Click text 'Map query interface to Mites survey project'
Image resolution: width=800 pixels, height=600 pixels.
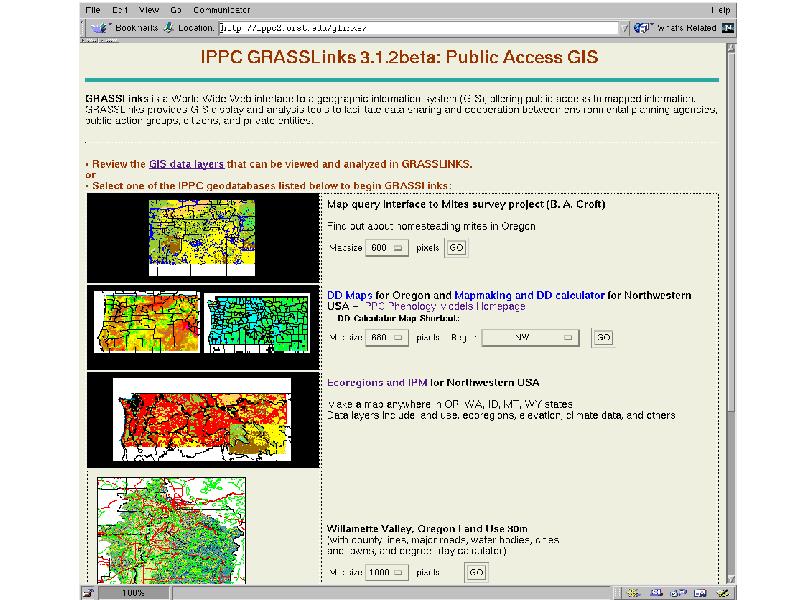[x=435, y=205]
